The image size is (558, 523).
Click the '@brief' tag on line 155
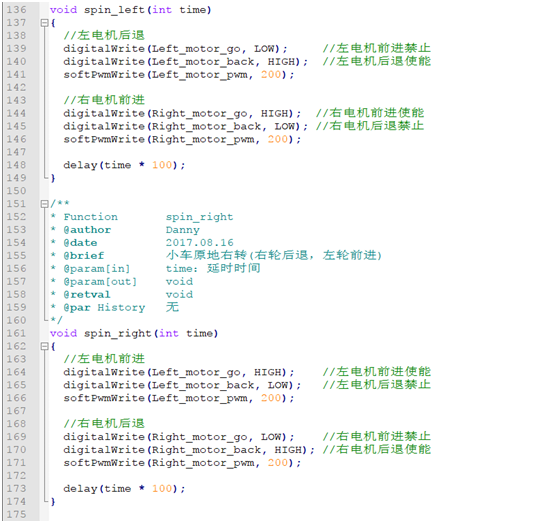(x=84, y=256)
